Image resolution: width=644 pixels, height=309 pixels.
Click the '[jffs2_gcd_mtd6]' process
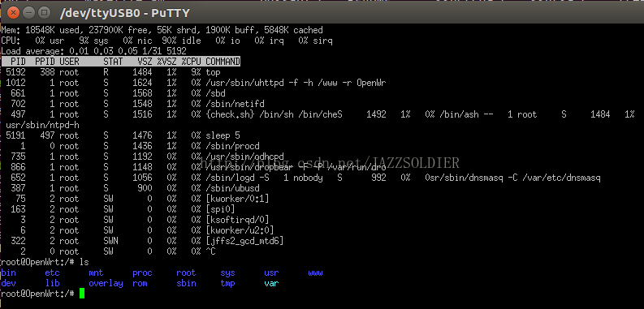[244, 241]
